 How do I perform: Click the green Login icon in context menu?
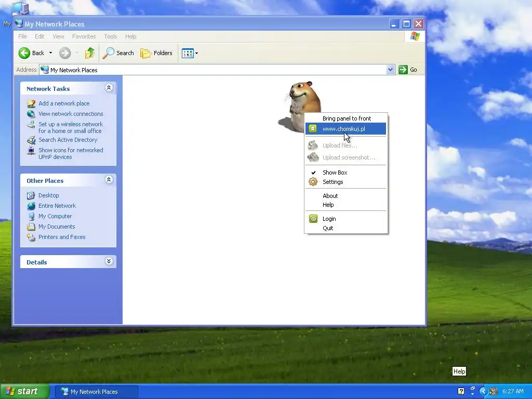tap(313, 219)
